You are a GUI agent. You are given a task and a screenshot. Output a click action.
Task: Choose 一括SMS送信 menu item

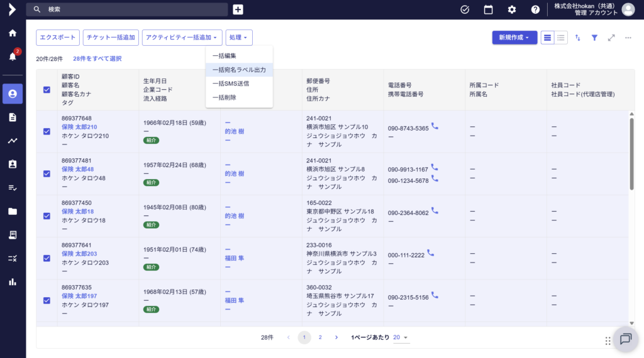[x=231, y=84]
